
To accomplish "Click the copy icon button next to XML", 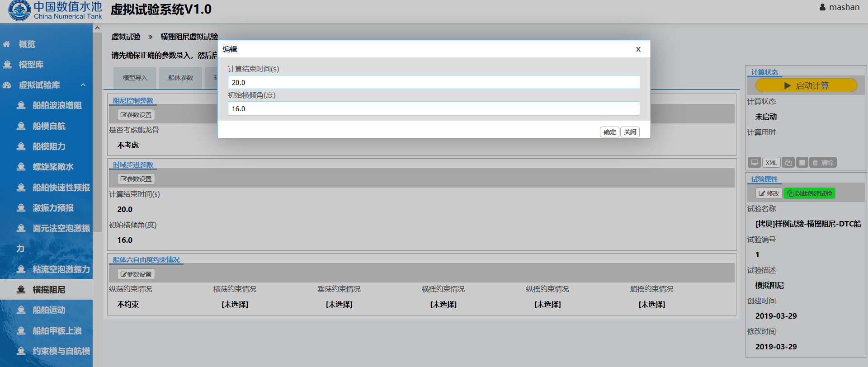I will 788,163.
